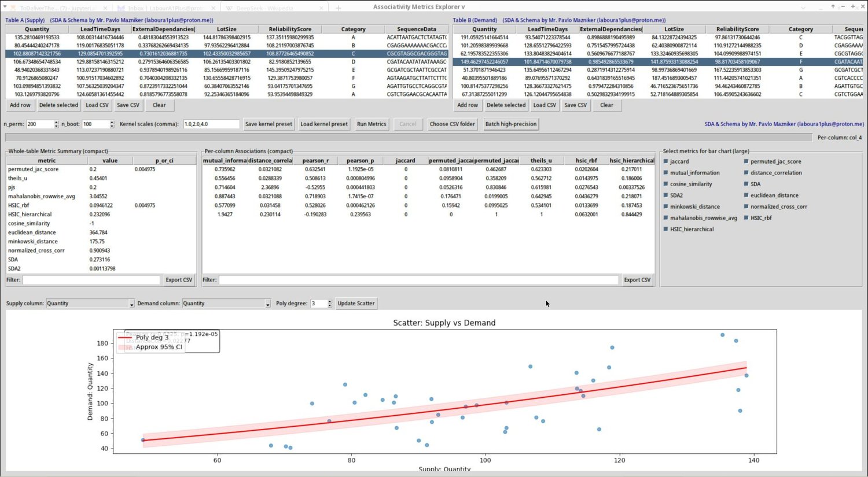The height and width of the screenshot is (477, 868).
Task: Click Add row under Table B
Action: click(x=468, y=105)
